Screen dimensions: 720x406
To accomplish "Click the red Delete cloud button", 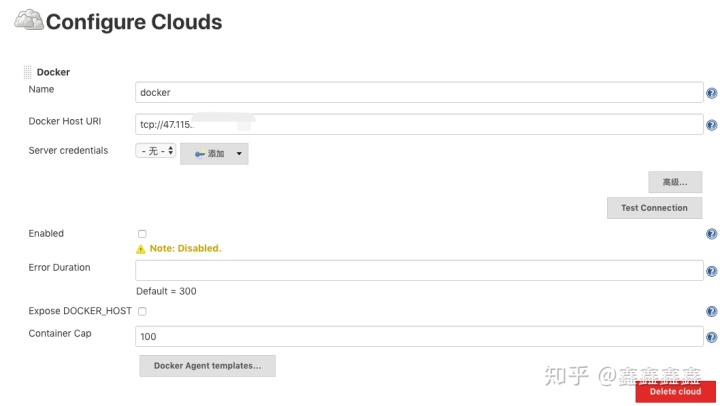I will [675, 392].
